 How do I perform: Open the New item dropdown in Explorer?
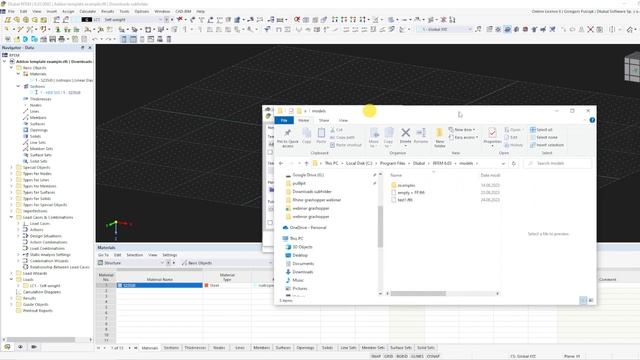[x=462, y=129]
